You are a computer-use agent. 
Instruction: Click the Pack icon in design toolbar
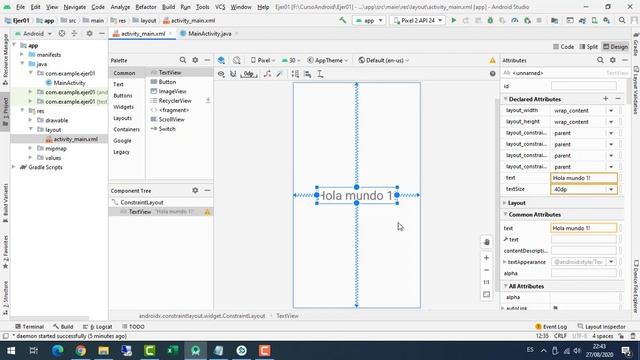tap(295, 74)
